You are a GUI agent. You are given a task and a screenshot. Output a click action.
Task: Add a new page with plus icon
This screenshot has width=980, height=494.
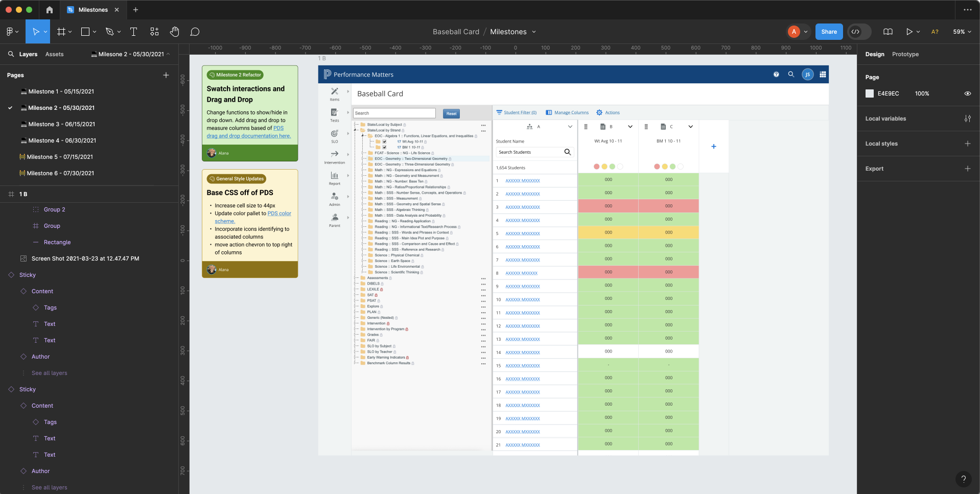pos(166,75)
